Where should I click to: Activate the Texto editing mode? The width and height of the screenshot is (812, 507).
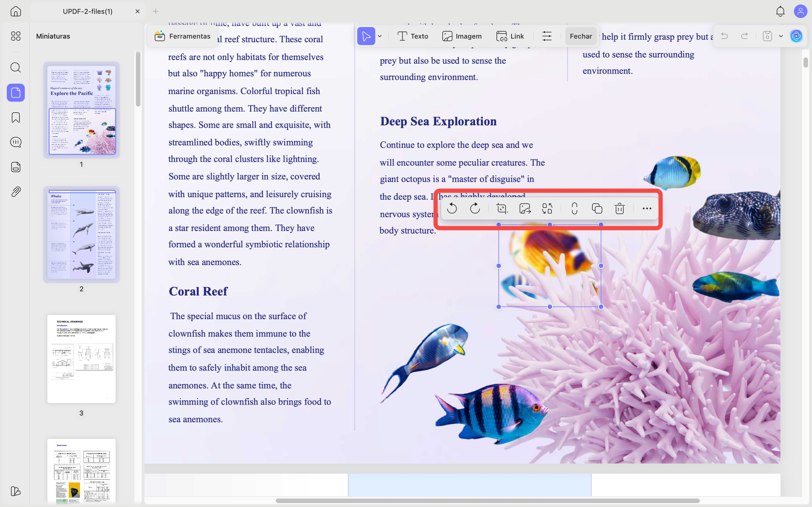tap(413, 36)
